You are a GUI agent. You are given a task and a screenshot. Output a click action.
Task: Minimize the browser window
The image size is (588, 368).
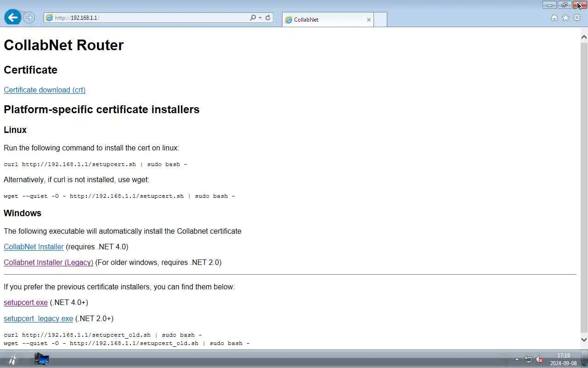(x=549, y=5)
